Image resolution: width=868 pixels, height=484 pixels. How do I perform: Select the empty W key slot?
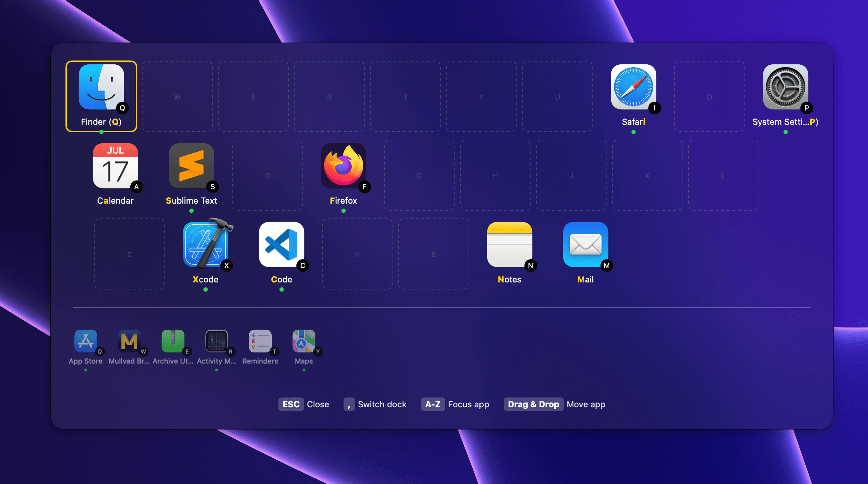[x=177, y=96]
